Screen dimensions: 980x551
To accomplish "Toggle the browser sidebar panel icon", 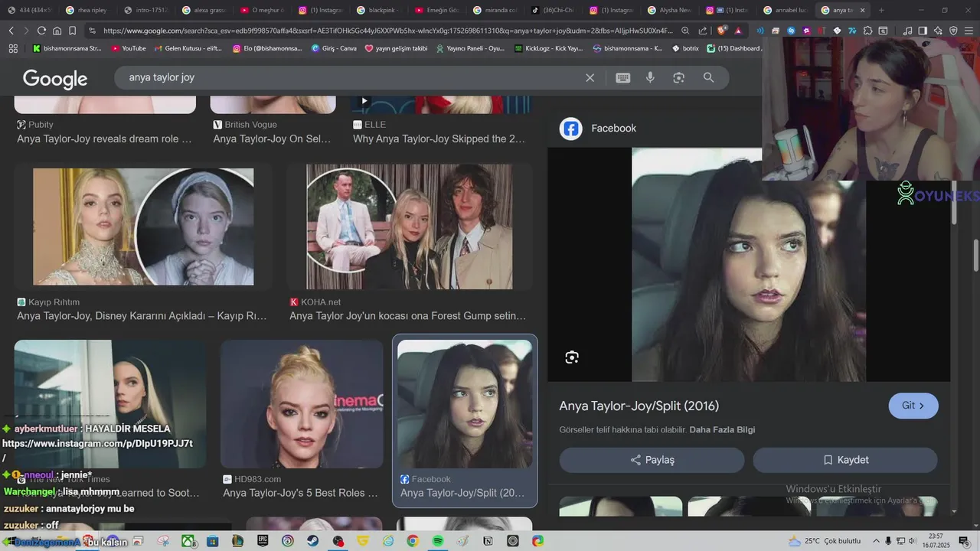I will coord(923,31).
